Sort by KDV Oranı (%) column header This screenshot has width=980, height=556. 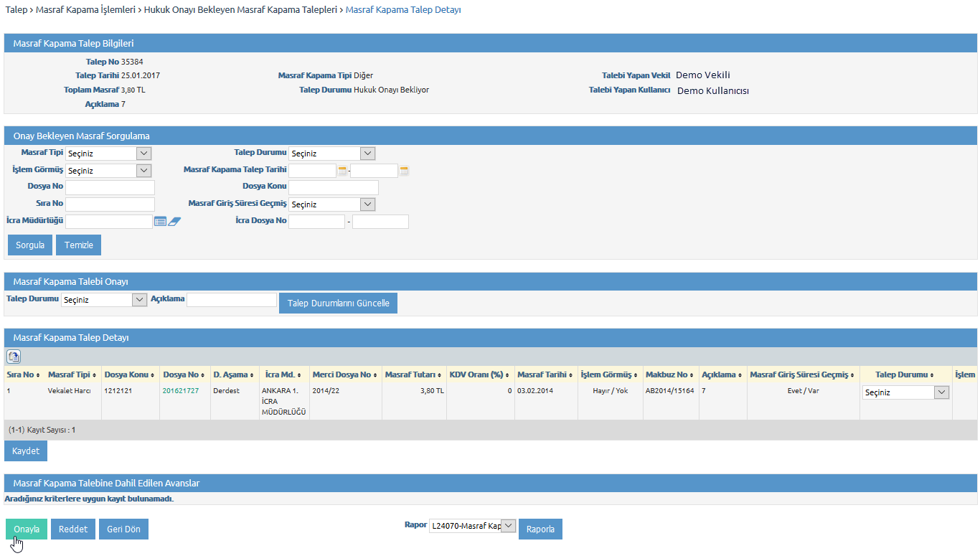[479, 374]
